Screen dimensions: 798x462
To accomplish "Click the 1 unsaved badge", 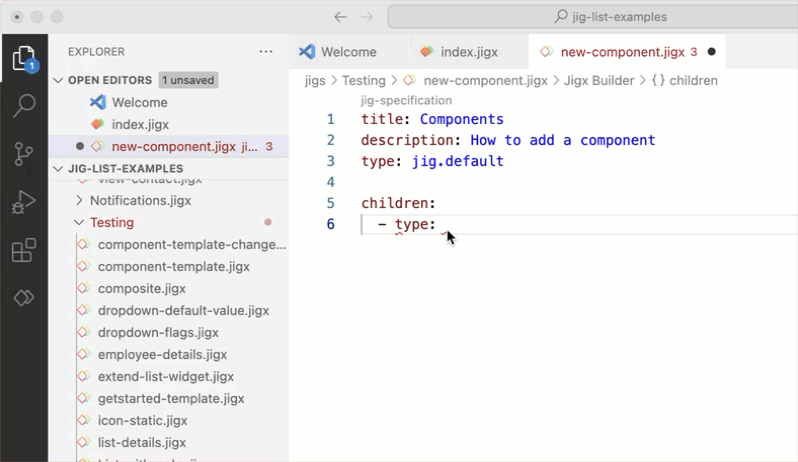I will click(188, 80).
